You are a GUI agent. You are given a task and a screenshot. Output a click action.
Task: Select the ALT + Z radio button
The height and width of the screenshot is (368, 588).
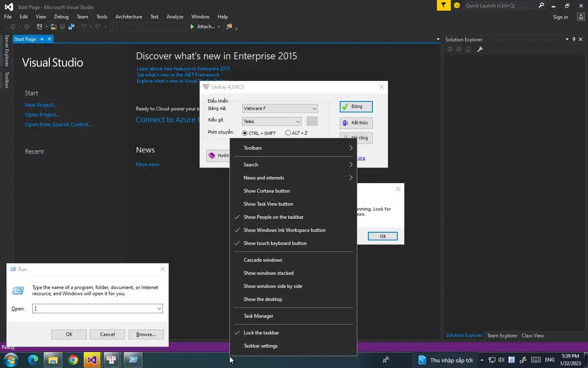pos(288,133)
